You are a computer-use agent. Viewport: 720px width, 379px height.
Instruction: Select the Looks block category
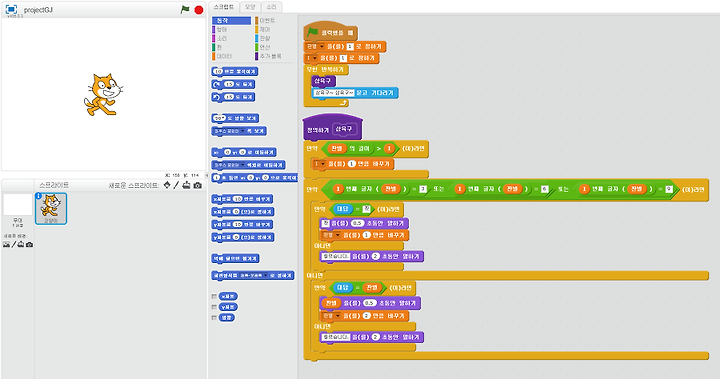[231, 29]
